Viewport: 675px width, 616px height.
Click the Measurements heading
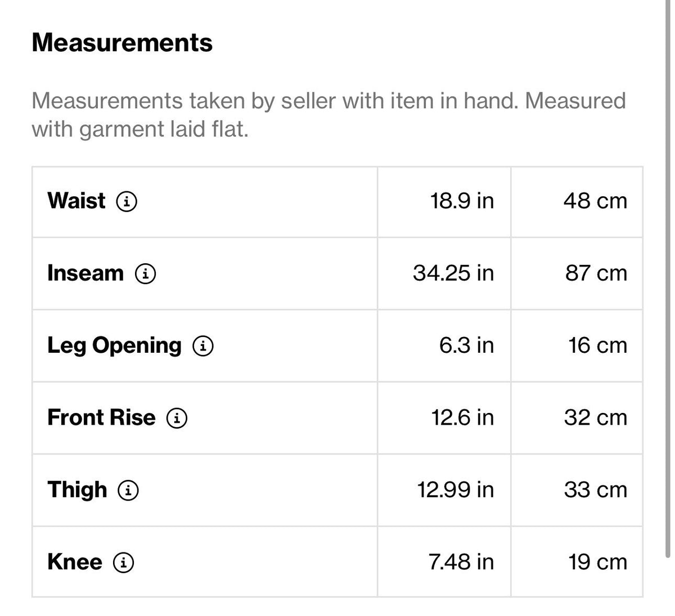coord(122,43)
